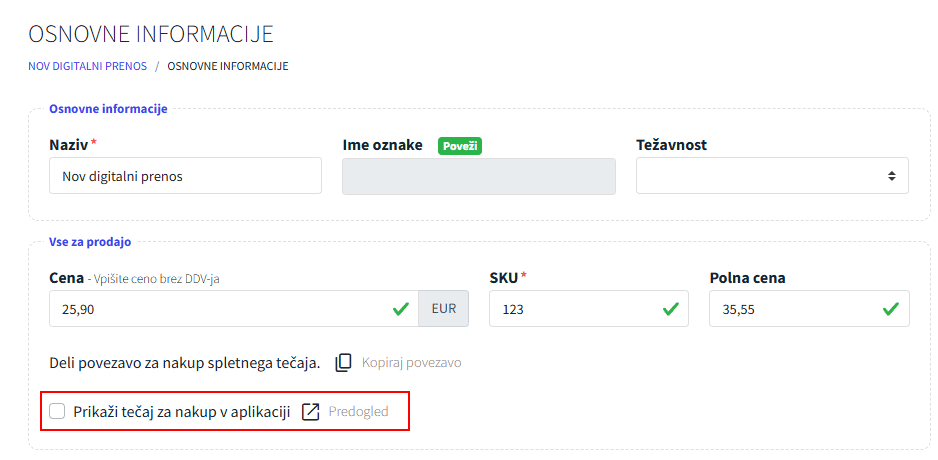Click green checkmark in Polna cena field
The height and width of the screenshot is (460, 938).
click(x=890, y=309)
